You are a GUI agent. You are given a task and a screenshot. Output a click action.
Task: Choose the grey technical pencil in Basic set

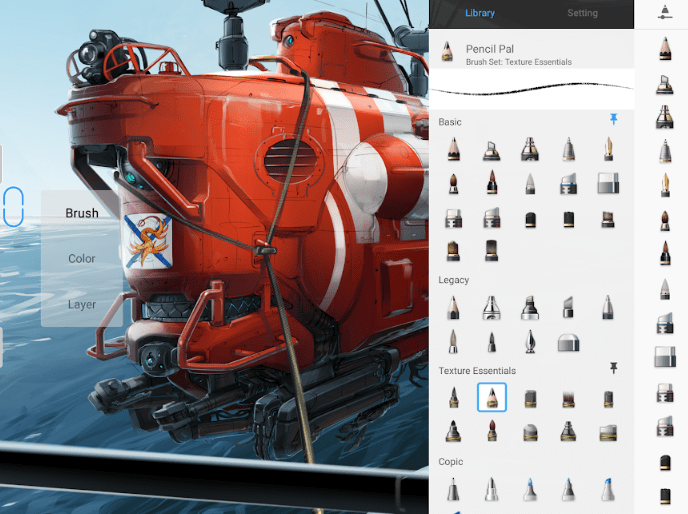569,149
